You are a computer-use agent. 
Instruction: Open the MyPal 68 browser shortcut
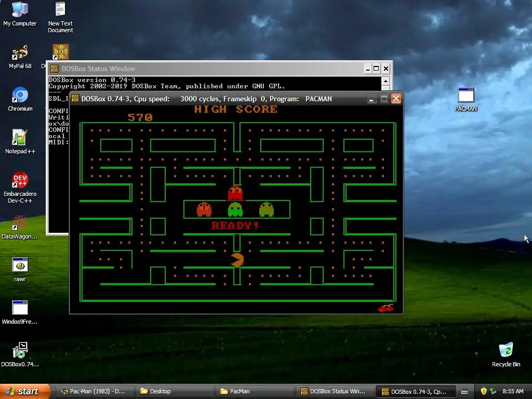(20, 56)
